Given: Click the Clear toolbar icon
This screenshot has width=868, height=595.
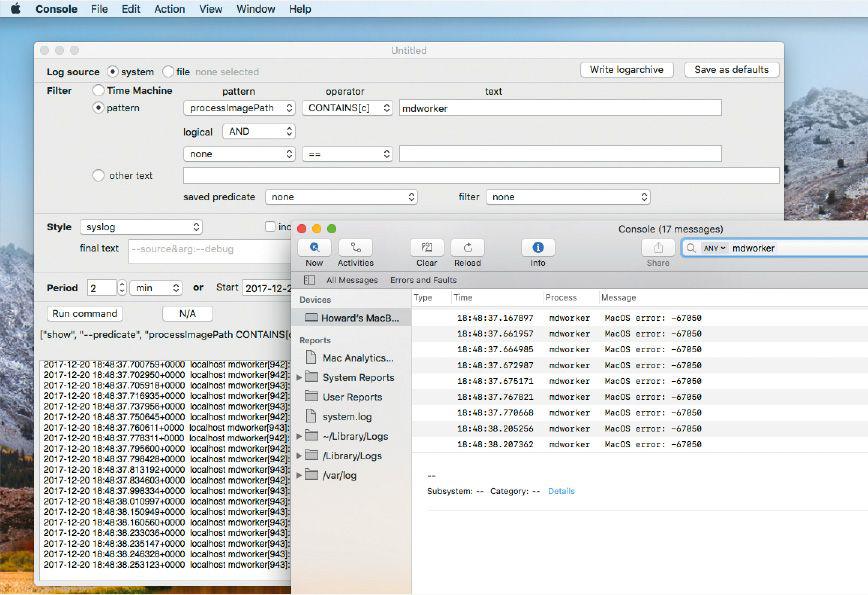Looking at the screenshot, I should click(x=427, y=247).
